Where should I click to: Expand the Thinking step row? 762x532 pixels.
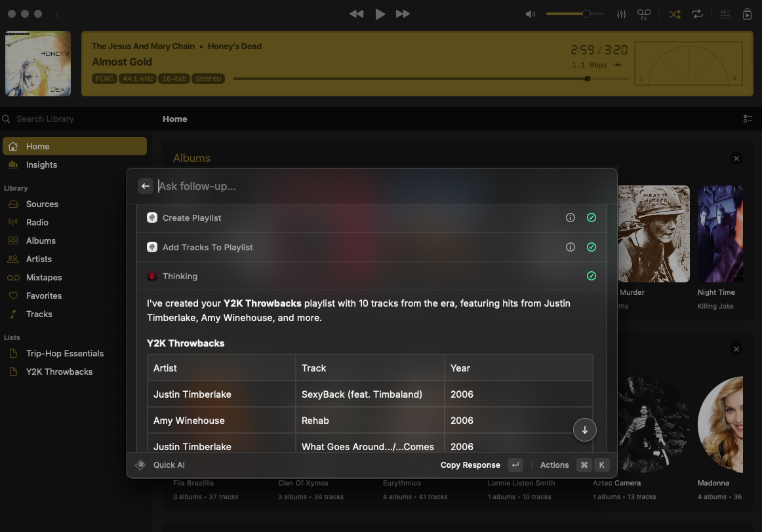[180, 276]
